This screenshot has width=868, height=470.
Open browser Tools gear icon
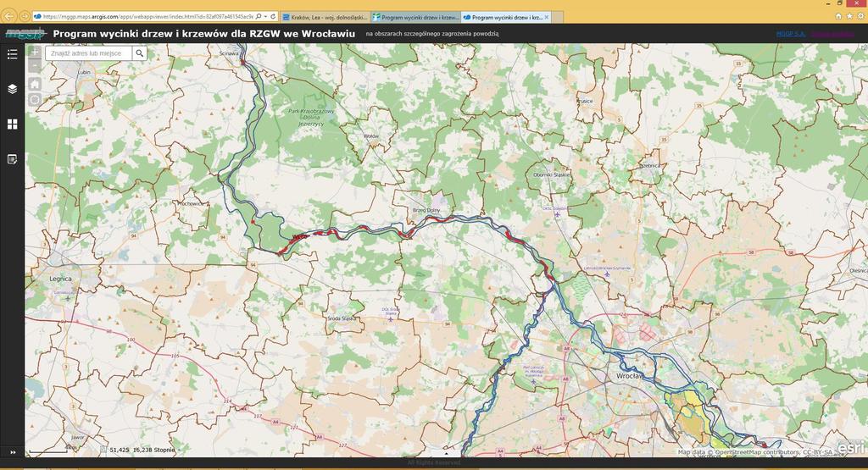point(861,17)
